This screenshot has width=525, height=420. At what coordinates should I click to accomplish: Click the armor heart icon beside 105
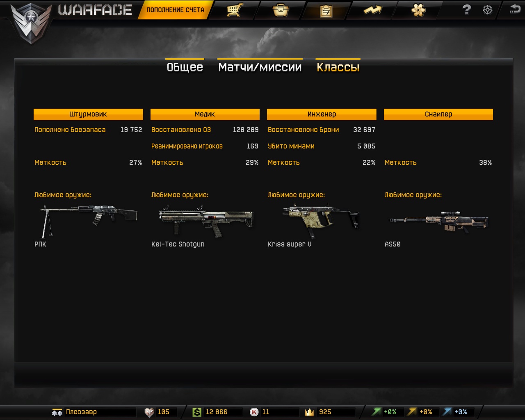(150, 412)
